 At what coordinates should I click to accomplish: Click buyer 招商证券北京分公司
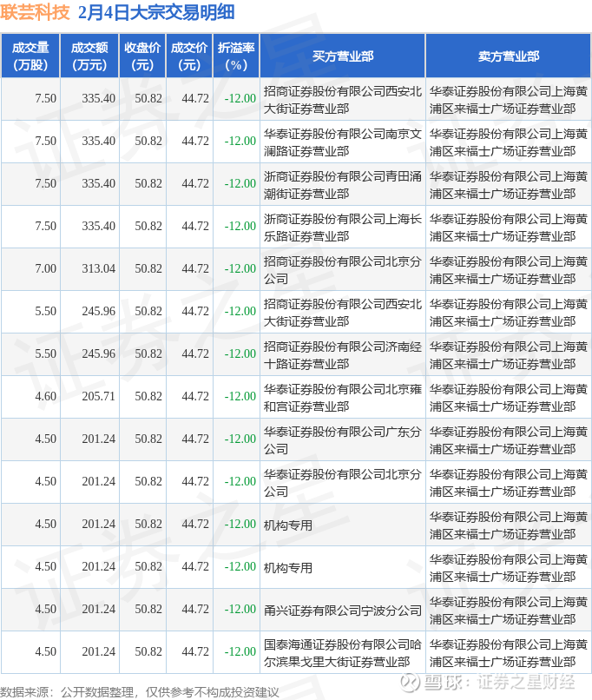pyautogui.click(x=343, y=270)
